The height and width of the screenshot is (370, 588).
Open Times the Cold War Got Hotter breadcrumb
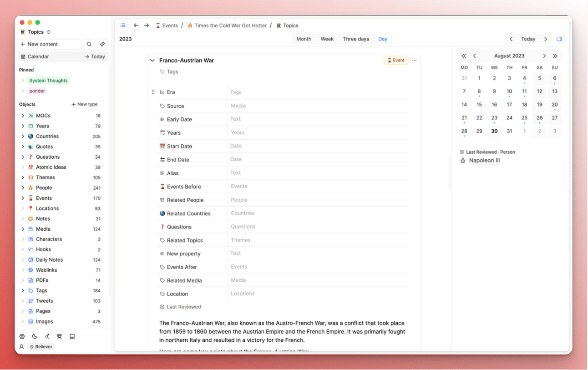[227, 25]
